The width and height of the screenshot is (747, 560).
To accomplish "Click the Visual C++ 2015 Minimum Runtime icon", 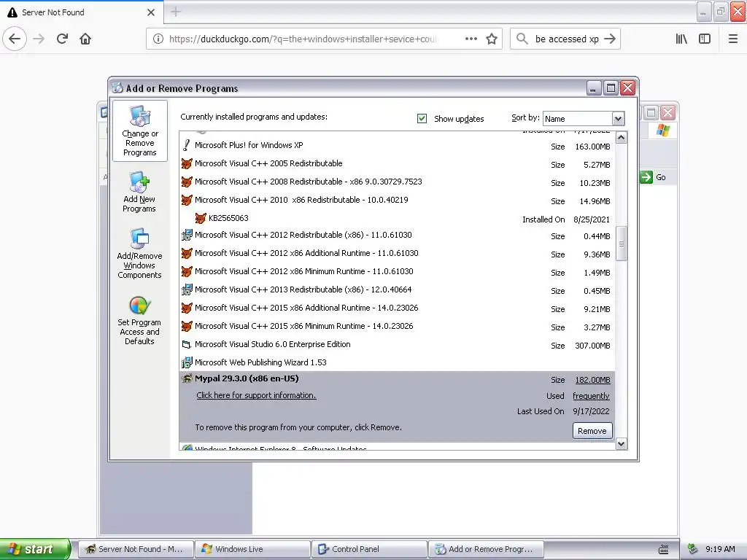I will (x=187, y=326).
